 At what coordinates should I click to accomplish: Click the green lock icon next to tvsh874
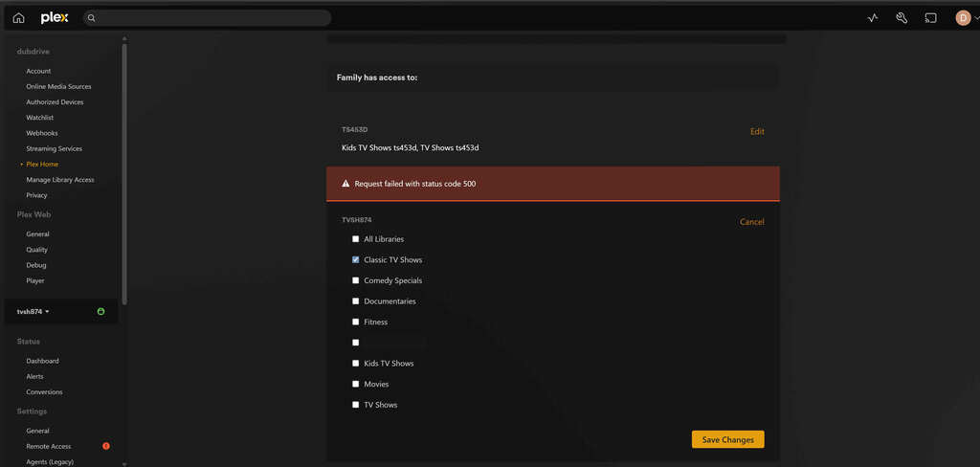(100, 311)
